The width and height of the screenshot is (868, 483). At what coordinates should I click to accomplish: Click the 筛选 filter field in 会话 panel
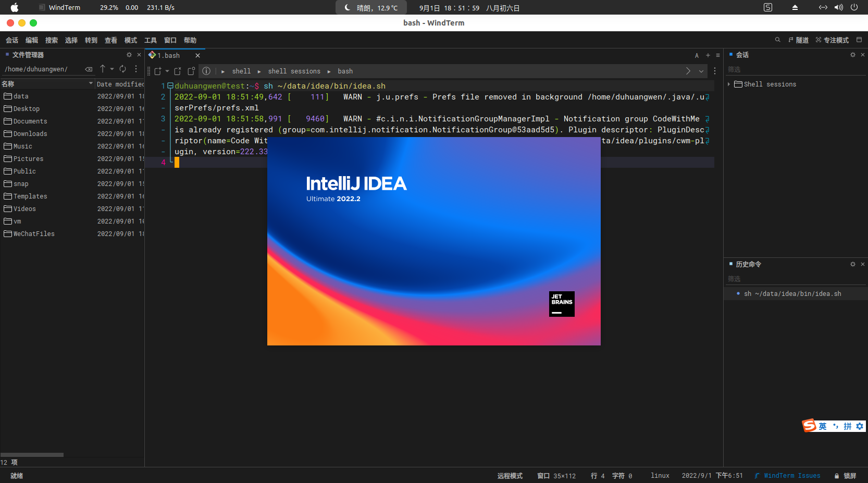[x=796, y=69]
